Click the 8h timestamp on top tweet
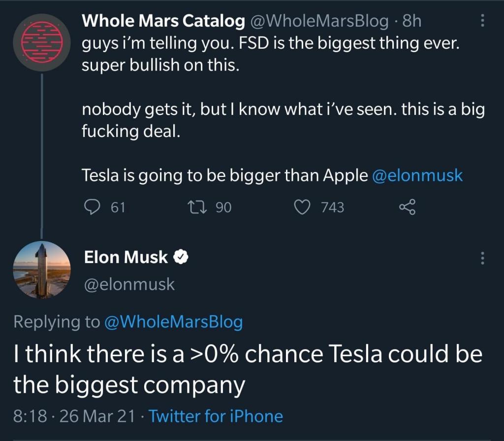504x441 pixels. 411,21
